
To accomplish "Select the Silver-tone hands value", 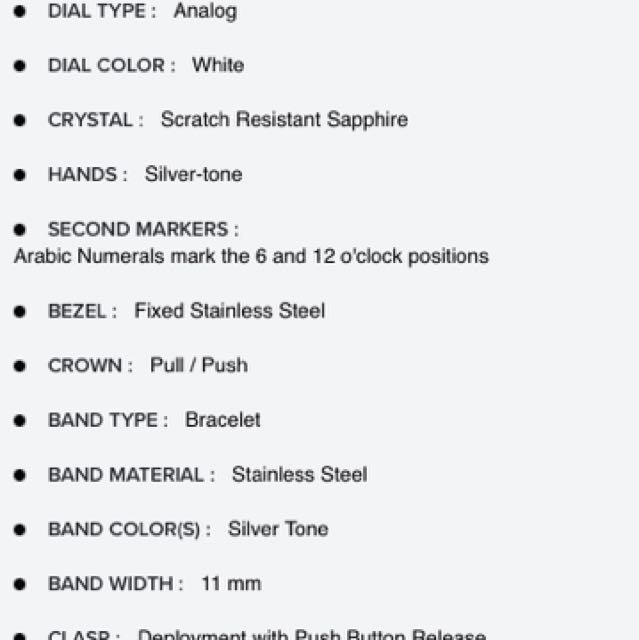I will (193, 175).
